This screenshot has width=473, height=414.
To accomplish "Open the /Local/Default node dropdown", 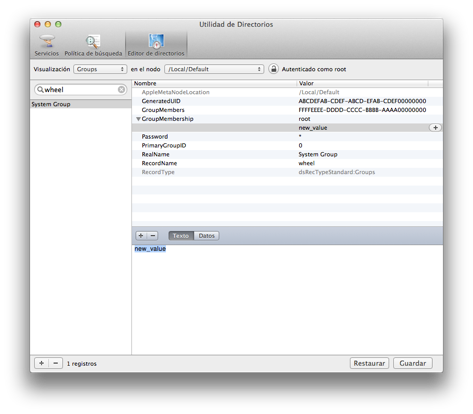I will point(214,69).
